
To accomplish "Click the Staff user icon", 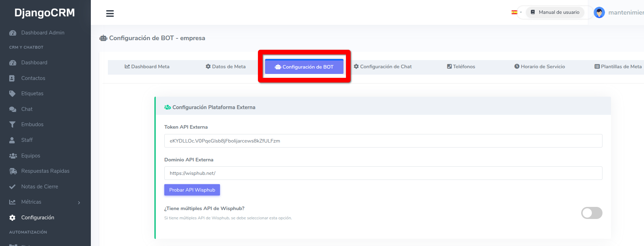I will [x=12, y=140].
